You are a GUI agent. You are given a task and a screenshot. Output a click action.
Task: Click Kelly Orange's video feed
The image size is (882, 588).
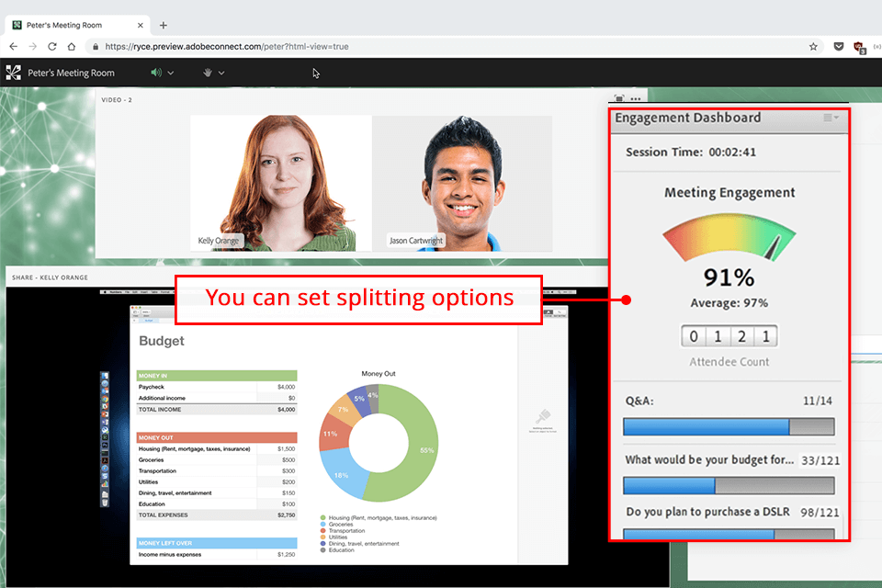point(281,184)
